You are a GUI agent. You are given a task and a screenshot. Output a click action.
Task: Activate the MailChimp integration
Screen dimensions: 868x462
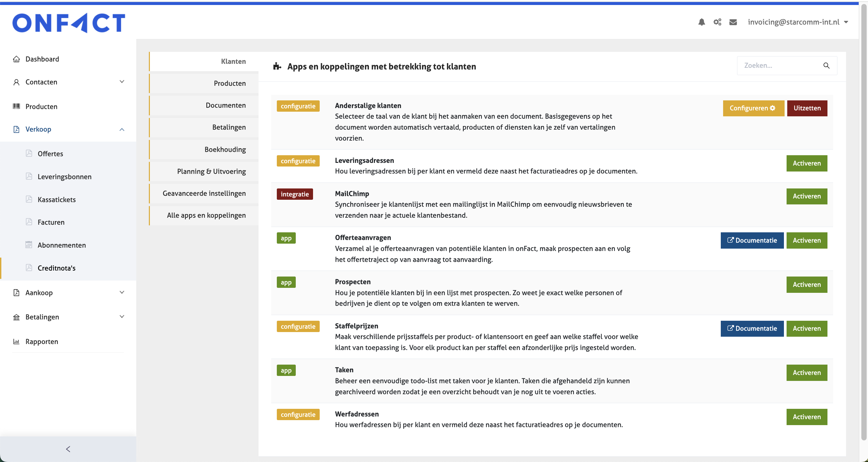pos(806,196)
